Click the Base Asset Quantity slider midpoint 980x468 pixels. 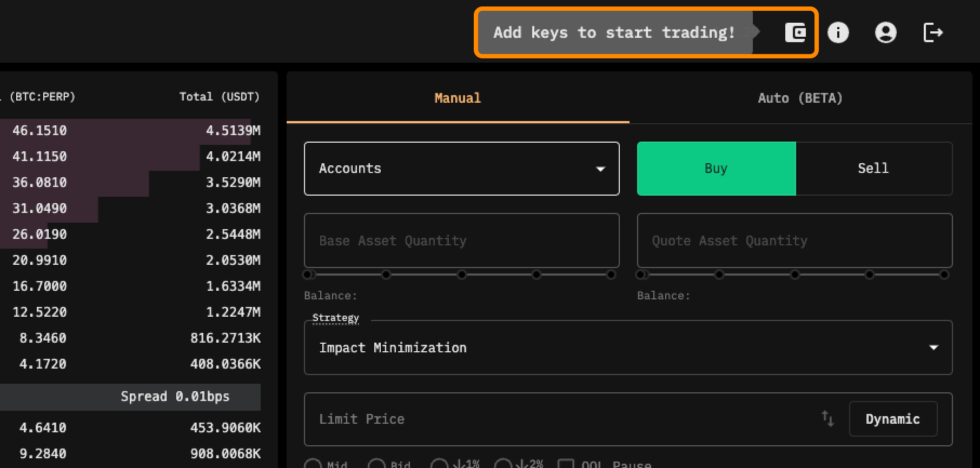(461, 275)
